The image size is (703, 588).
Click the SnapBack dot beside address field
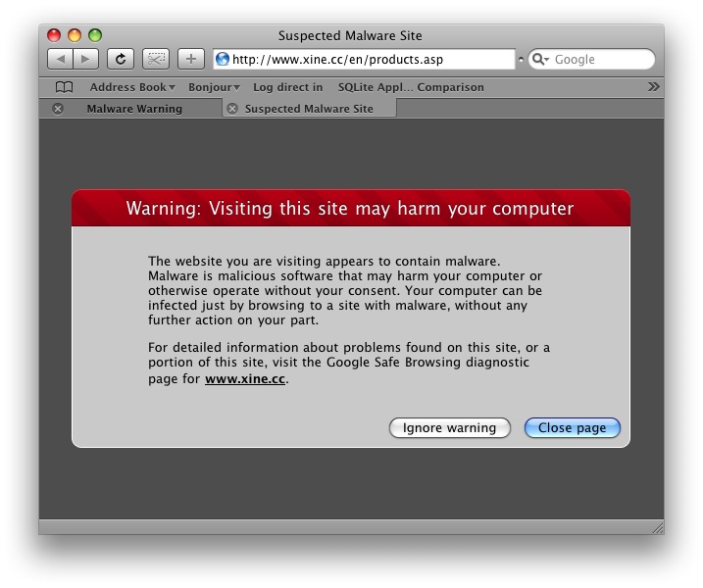tap(521, 59)
